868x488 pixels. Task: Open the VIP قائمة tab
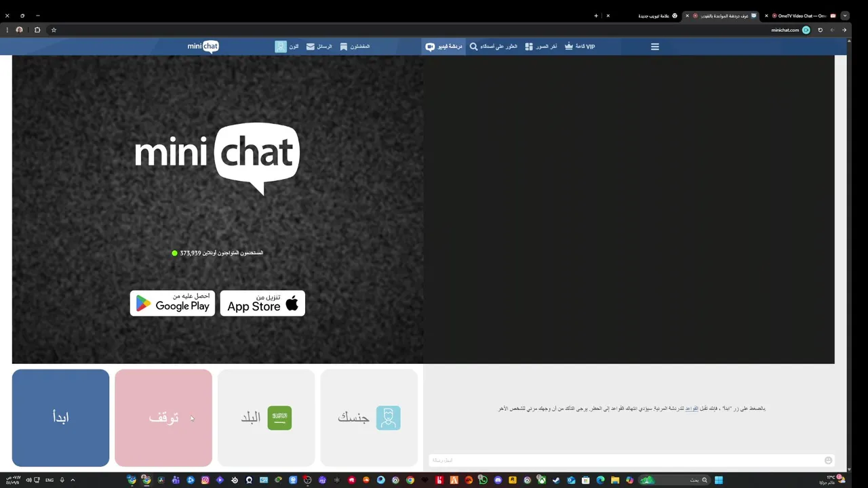pyautogui.click(x=580, y=47)
